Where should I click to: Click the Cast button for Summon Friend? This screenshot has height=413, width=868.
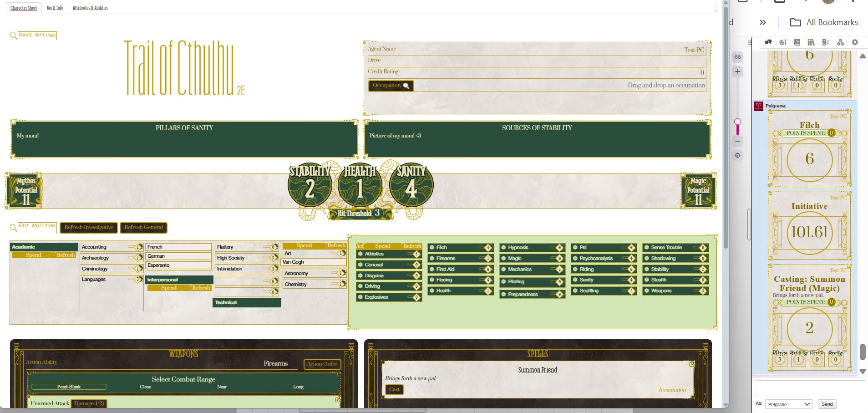[394, 389]
